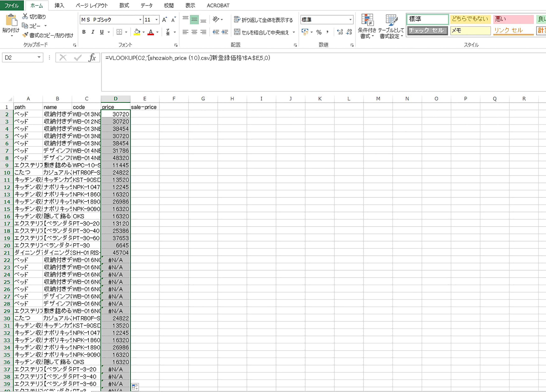
Task: Select the どちらでもない cell style
Action: point(470,19)
